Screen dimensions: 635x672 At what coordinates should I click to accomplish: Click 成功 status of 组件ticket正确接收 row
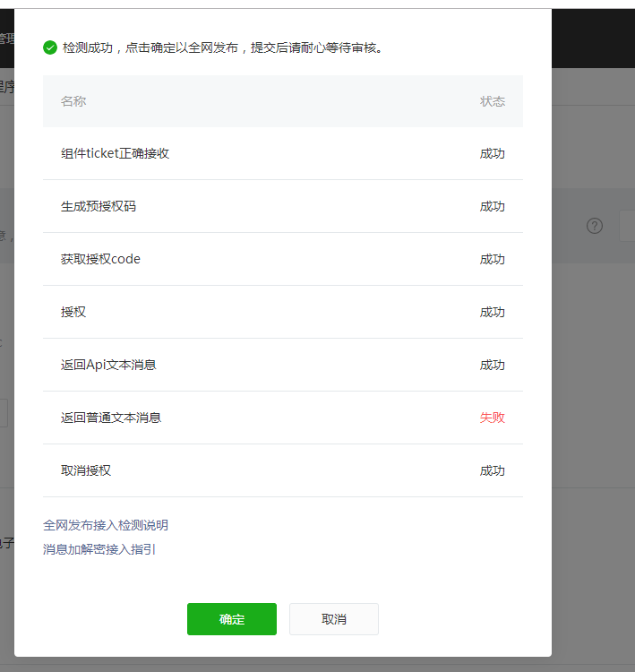click(492, 153)
